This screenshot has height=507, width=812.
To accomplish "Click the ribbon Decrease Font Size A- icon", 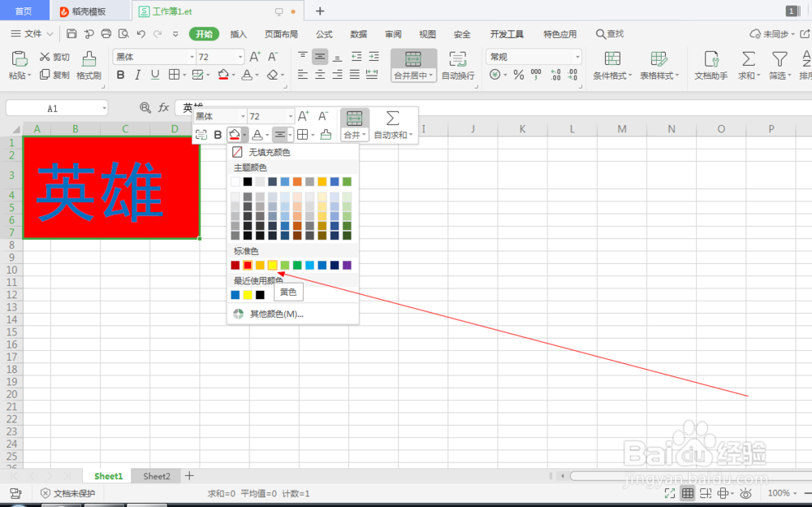I will [x=272, y=57].
